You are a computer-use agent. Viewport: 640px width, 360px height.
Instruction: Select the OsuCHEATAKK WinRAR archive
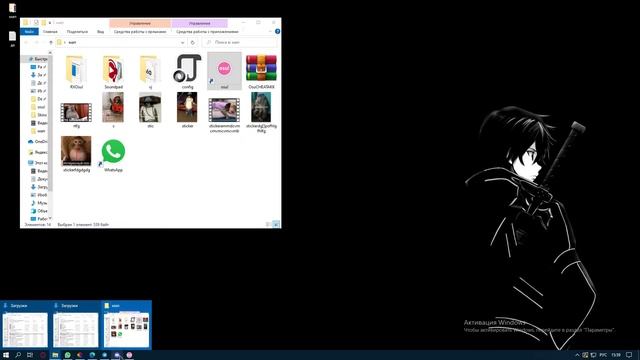click(x=261, y=72)
